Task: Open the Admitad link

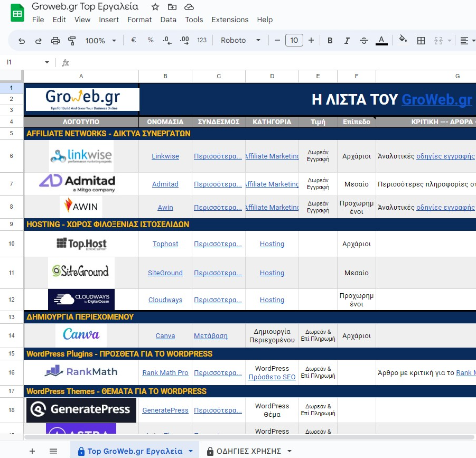Action: click(165, 184)
